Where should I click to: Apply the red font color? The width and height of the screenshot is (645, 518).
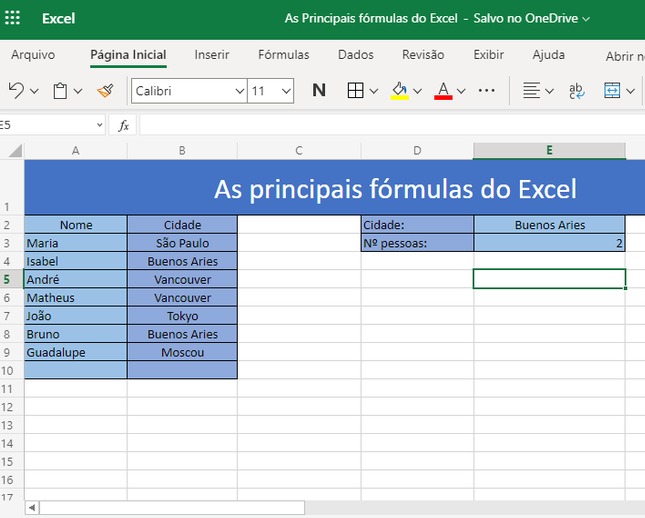(x=443, y=91)
